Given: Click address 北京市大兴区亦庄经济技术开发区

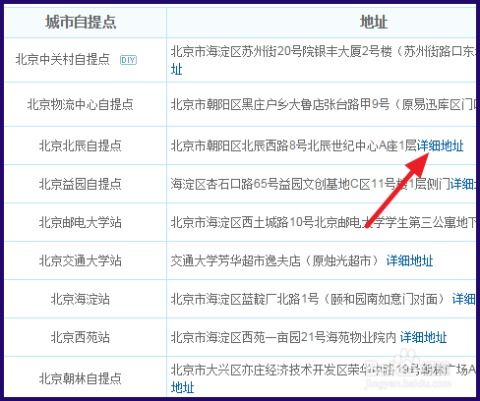Looking at the screenshot, I should [259, 370].
